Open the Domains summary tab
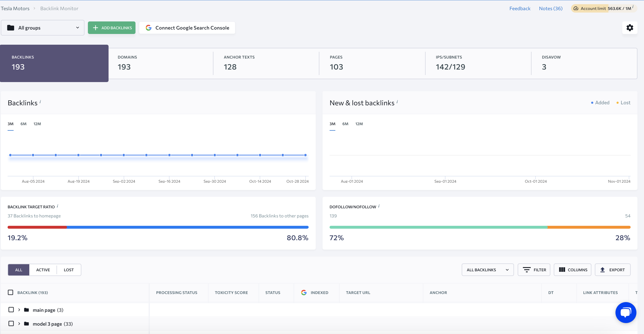Viewport: 644px width, 334px height. tap(161, 63)
